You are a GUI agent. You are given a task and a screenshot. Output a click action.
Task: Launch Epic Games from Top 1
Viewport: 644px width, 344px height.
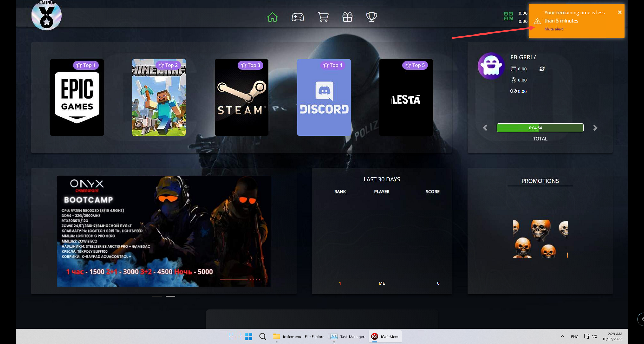click(77, 97)
